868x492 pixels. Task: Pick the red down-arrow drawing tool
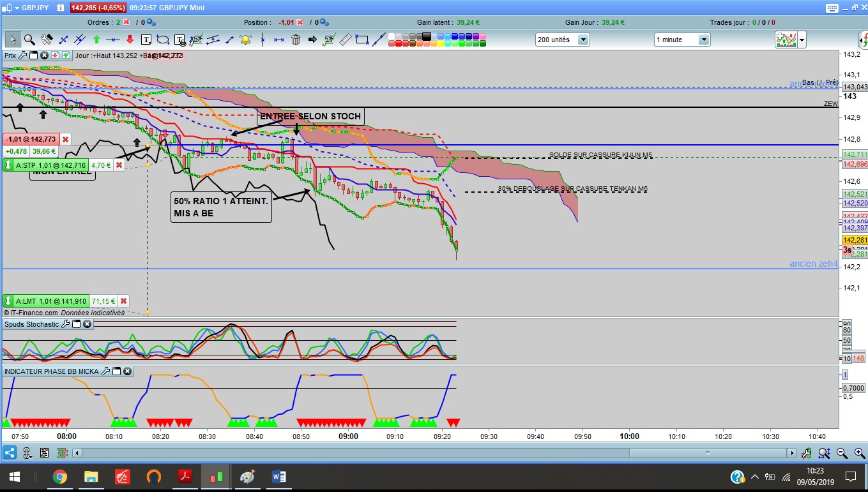click(x=130, y=40)
